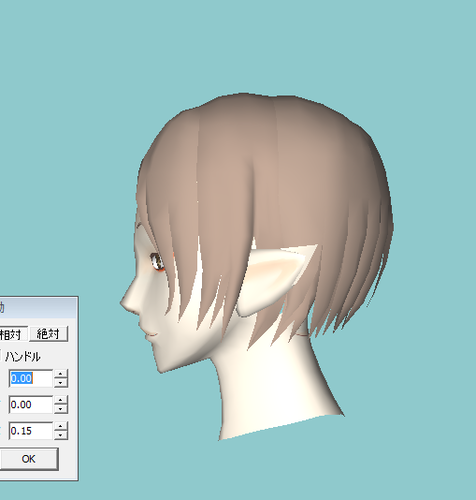Select the 絶対 (absolute) button
This screenshot has width=476, height=500.
click(x=49, y=334)
